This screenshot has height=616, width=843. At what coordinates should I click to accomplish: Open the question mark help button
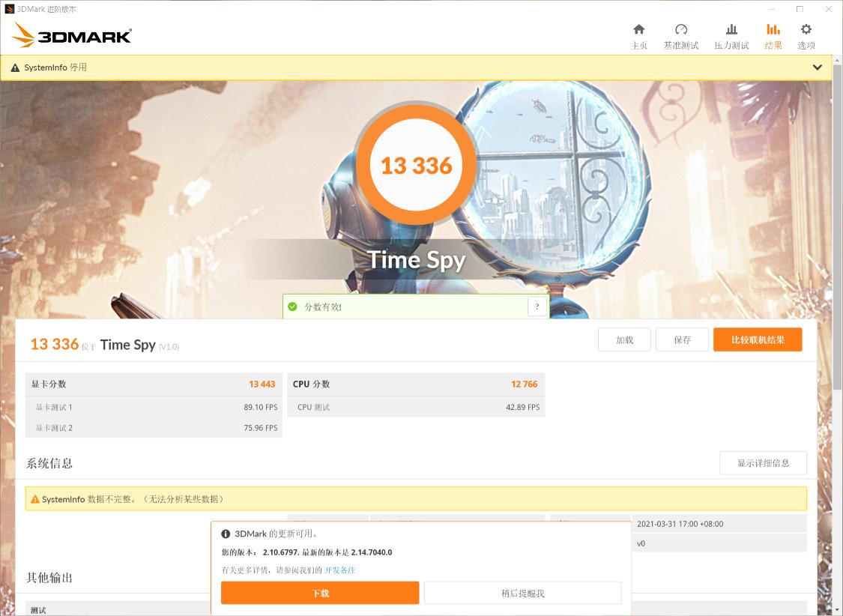coord(537,307)
